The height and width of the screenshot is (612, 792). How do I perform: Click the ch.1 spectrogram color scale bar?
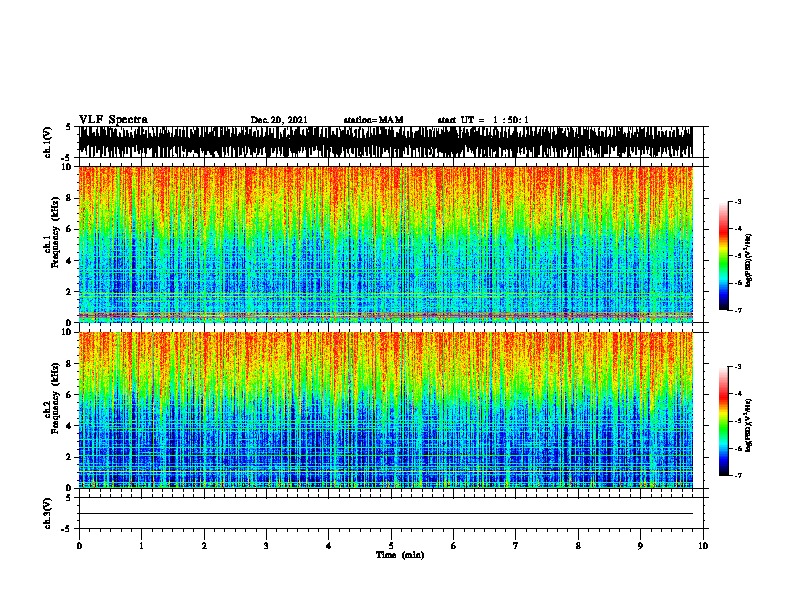coord(723,256)
